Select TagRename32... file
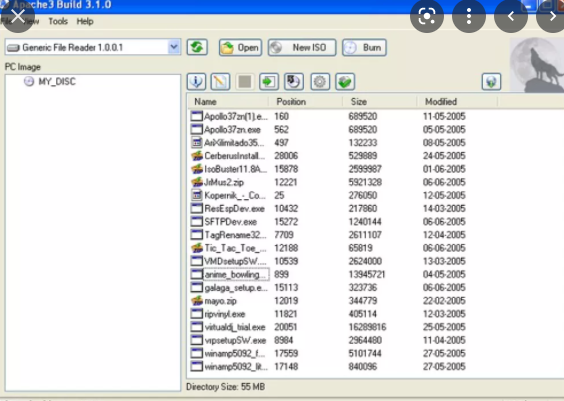The height and width of the screenshot is (401, 564). [x=235, y=235]
